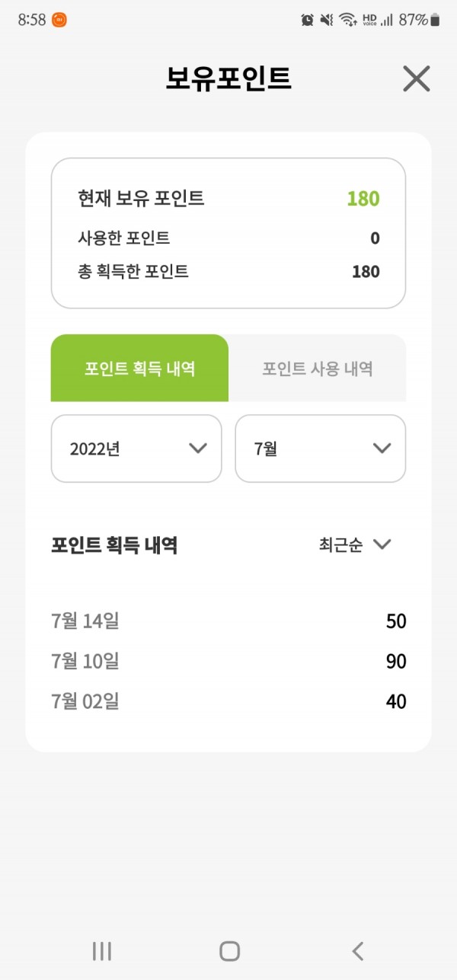This screenshot has height=980, width=457.
Task: Tap the orange app notification icon
Action: pos(59,21)
